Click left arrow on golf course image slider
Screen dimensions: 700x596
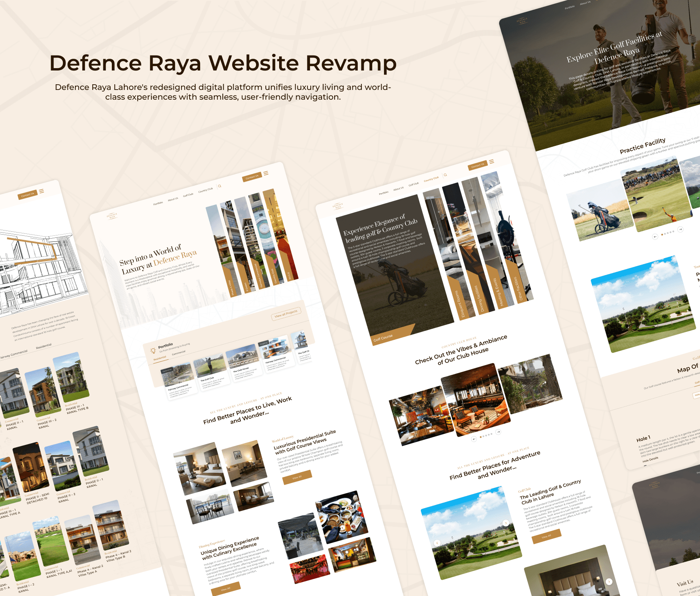coord(437,543)
